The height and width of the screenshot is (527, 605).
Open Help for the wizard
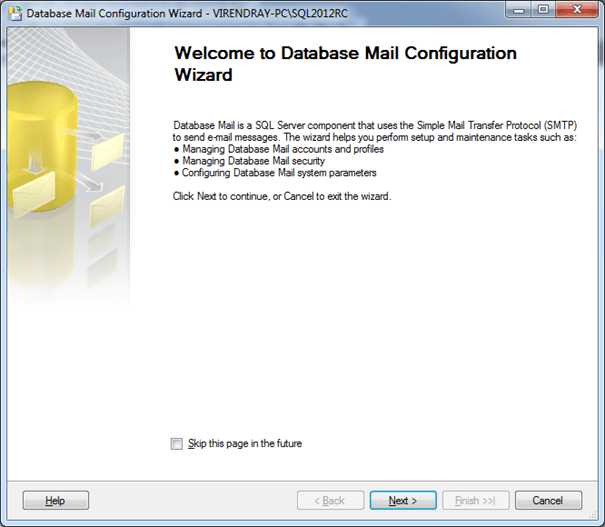tap(55, 500)
